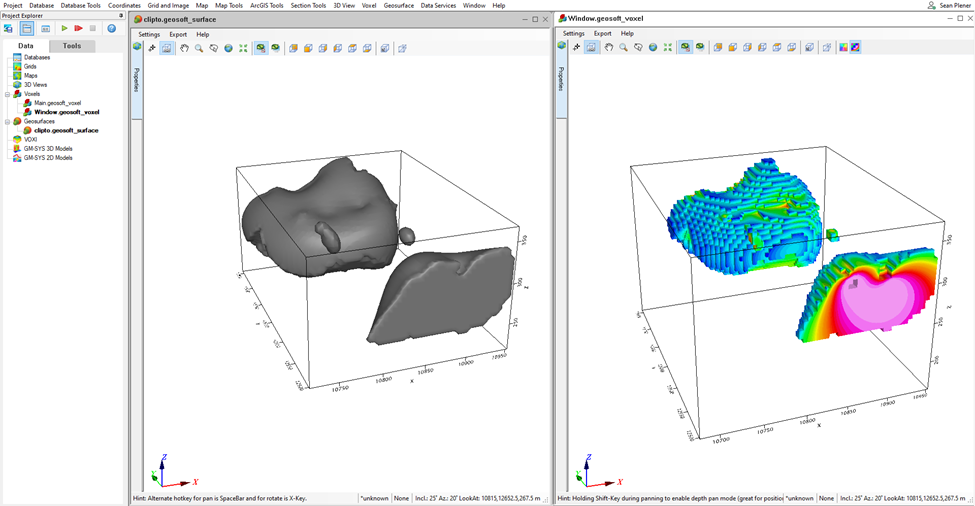Image resolution: width=975 pixels, height=506 pixels.
Task: Click the green play icon in Project Explorer
Action: pyautogui.click(x=64, y=29)
